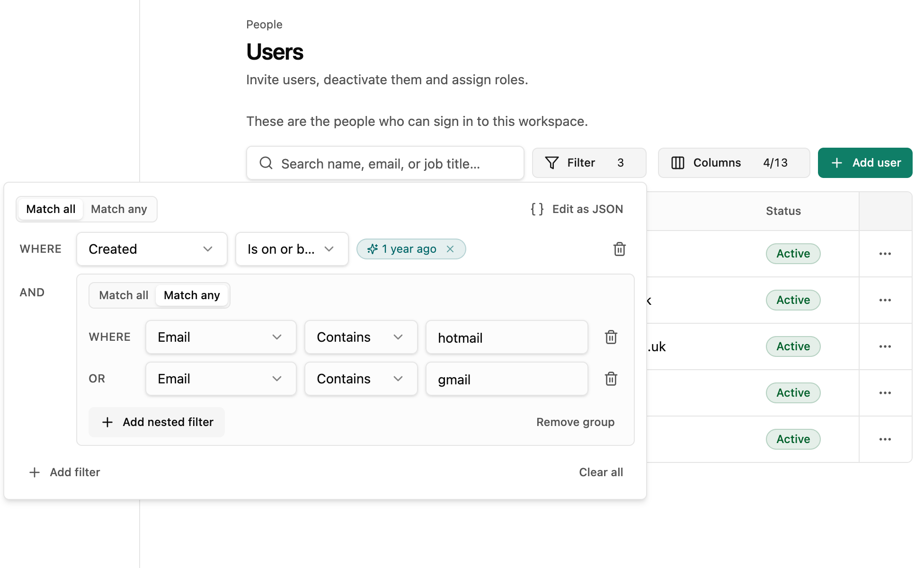Image resolution: width=924 pixels, height=568 pixels.
Task: Open actions menu for first Active row
Action: pos(885,254)
